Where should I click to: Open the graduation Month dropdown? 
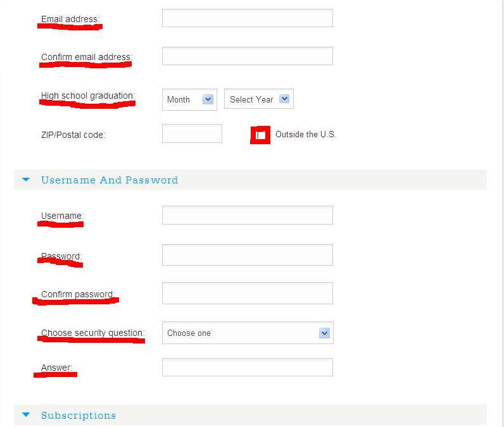point(189,99)
